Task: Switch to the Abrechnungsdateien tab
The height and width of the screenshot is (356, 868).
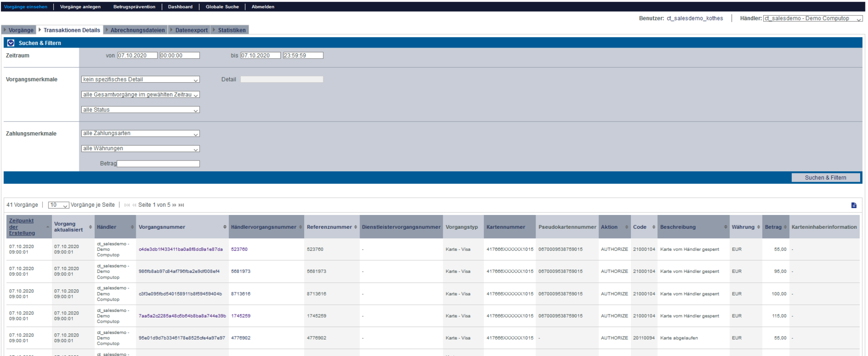Action: tap(137, 30)
